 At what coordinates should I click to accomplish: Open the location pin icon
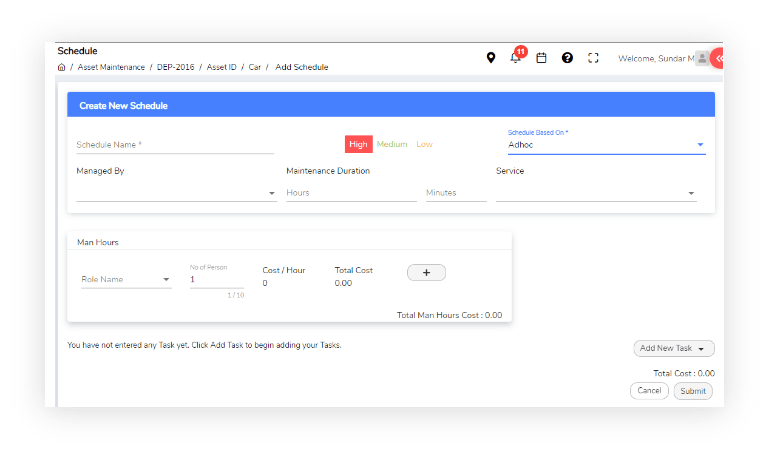point(491,58)
